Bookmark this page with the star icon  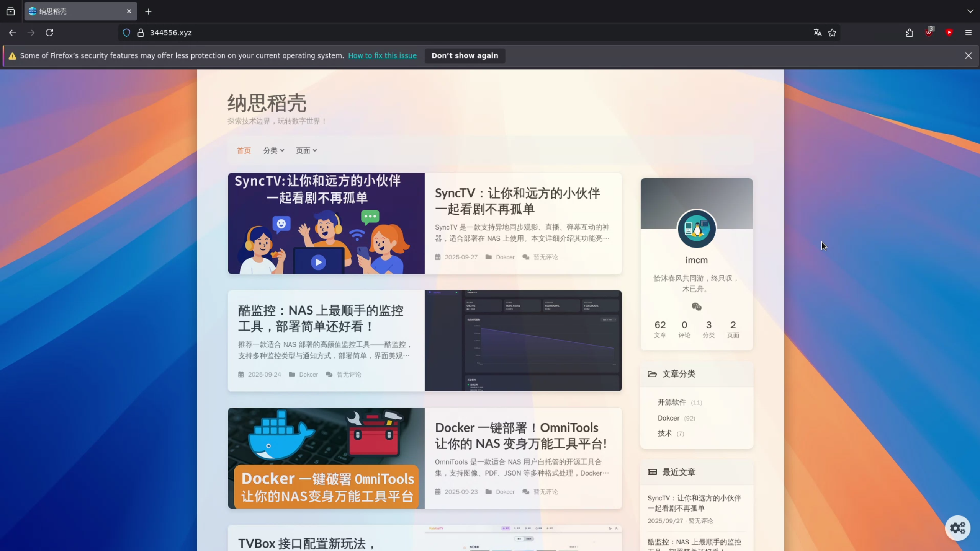tap(832, 33)
